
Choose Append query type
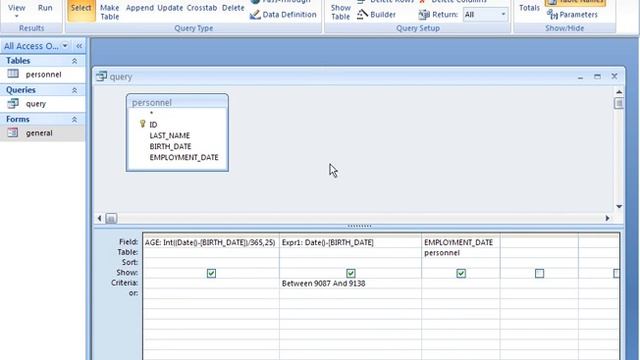coord(140,8)
